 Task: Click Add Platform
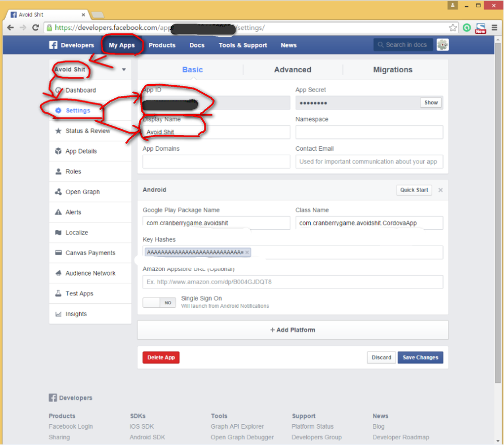(x=293, y=330)
